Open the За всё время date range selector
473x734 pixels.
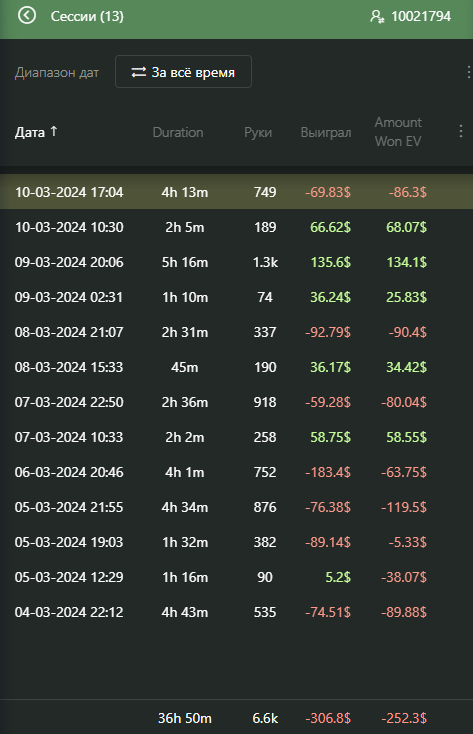(x=183, y=72)
